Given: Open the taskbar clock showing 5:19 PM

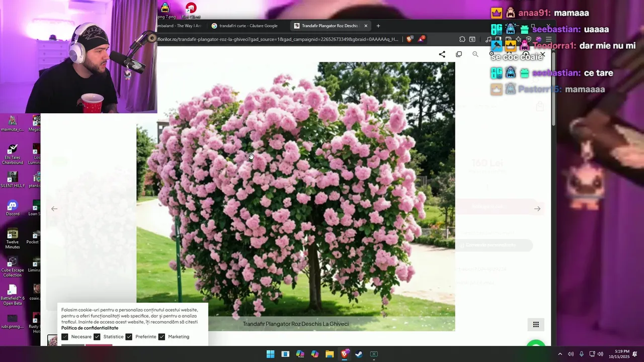Looking at the screenshot, I should tap(619, 354).
